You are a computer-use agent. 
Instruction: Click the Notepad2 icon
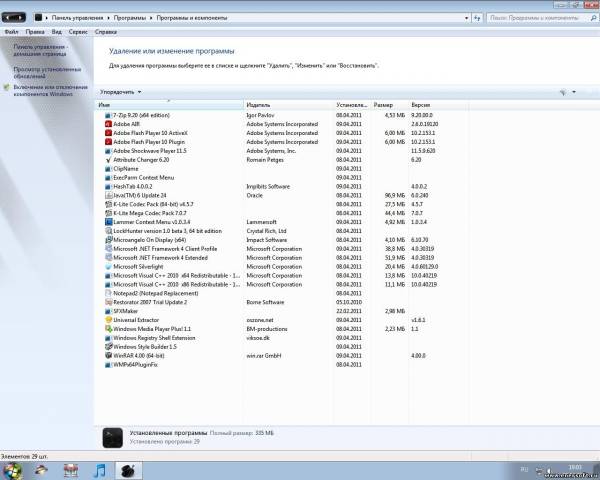click(x=108, y=293)
